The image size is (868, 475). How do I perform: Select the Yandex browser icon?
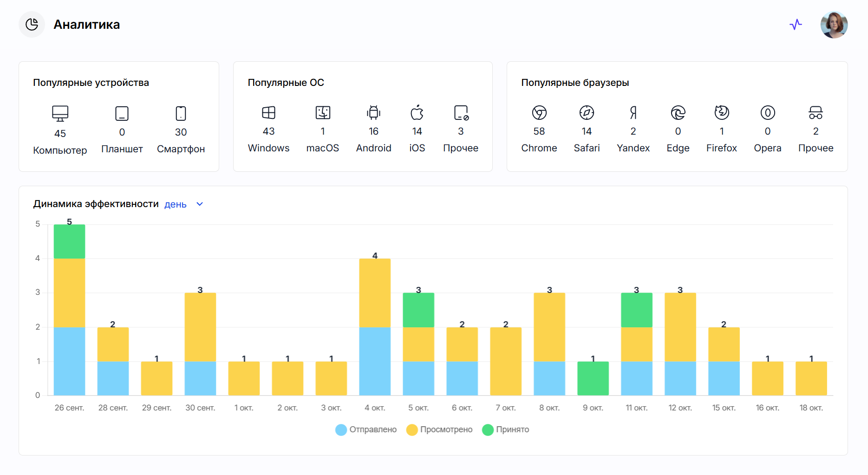point(633,113)
